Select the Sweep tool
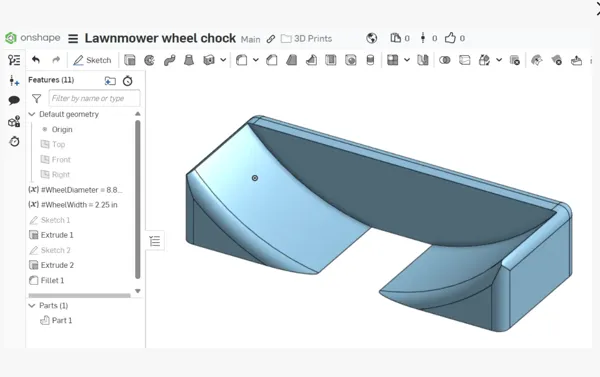The height and width of the screenshot is (377, 600). [169, 60]
